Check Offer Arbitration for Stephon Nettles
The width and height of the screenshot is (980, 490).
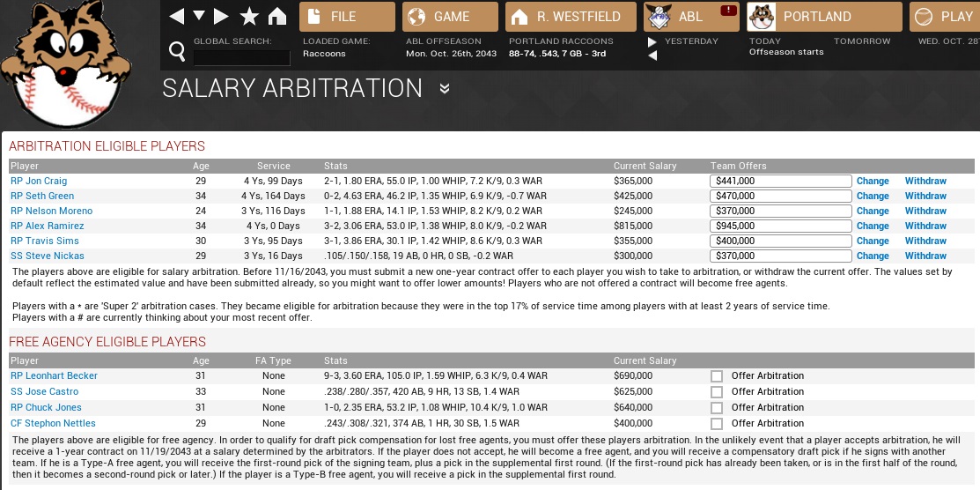click(717, 423)
